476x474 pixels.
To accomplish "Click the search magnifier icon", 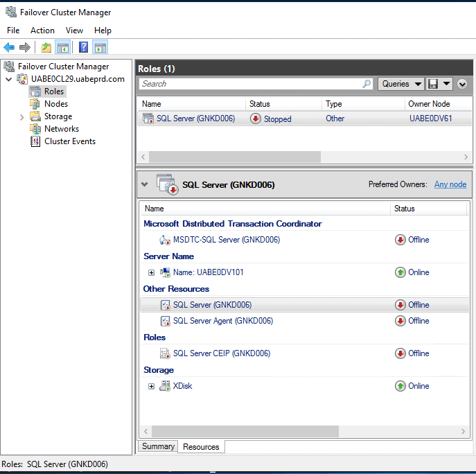I will pyautogui.click(x=367, y=83).
